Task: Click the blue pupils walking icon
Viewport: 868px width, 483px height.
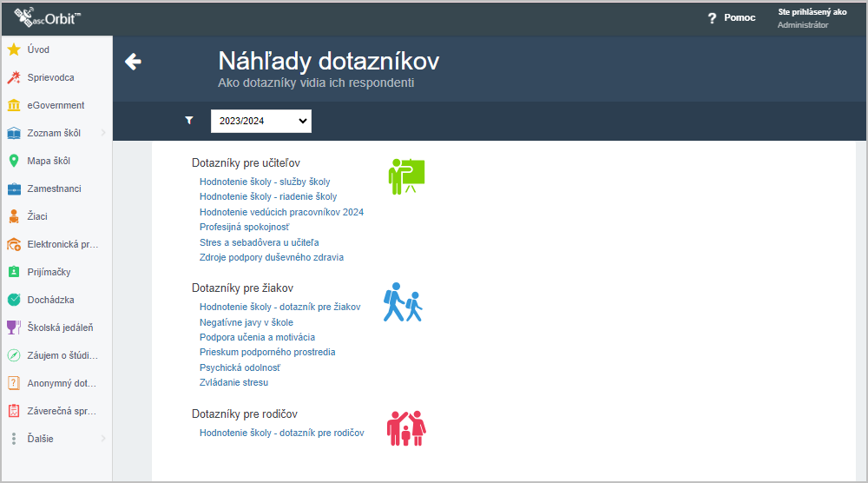Action: tap(403, 302)
